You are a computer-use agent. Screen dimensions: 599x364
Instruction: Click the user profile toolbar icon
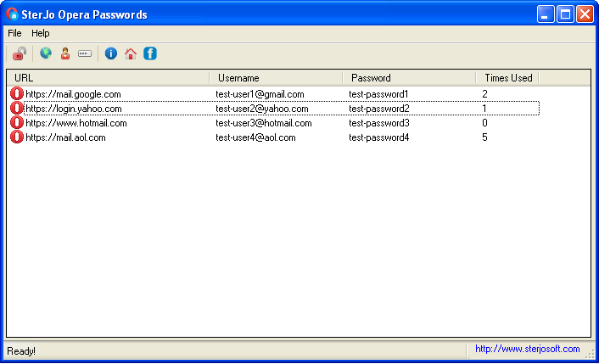click(64, 53)
